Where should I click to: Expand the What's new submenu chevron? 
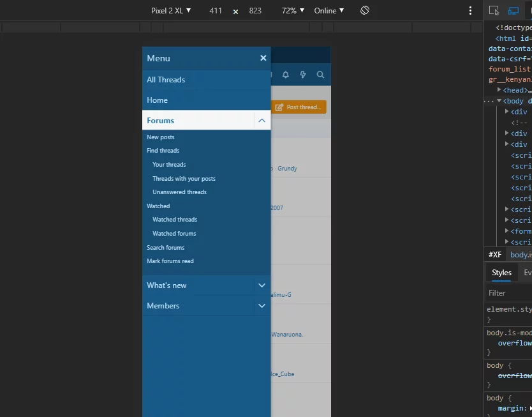click(262, 285)
